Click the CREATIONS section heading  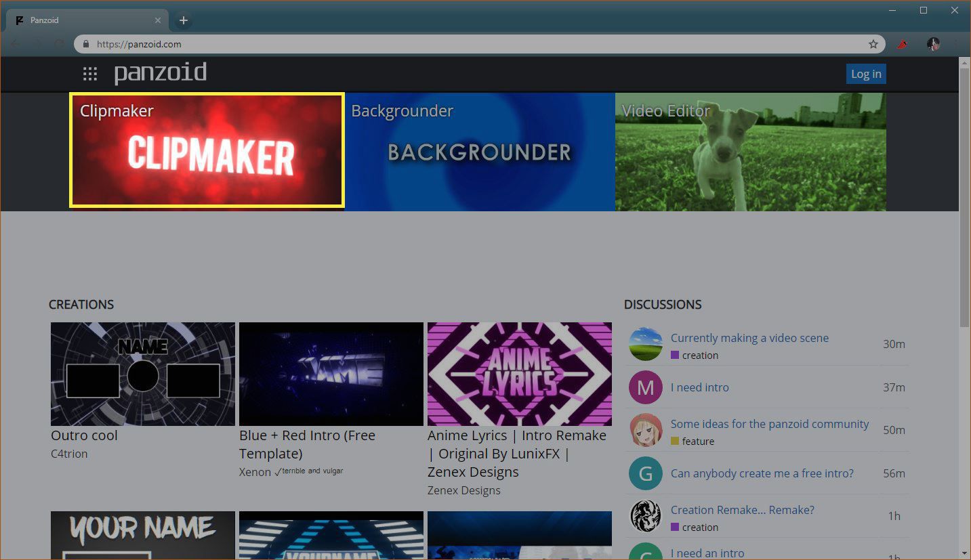(81, 305)
